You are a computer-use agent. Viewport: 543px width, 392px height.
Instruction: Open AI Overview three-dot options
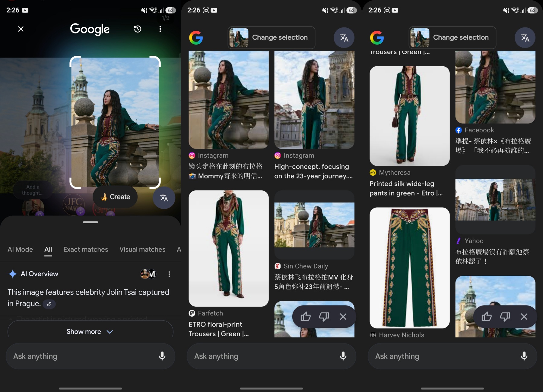[x=169, y=274]
